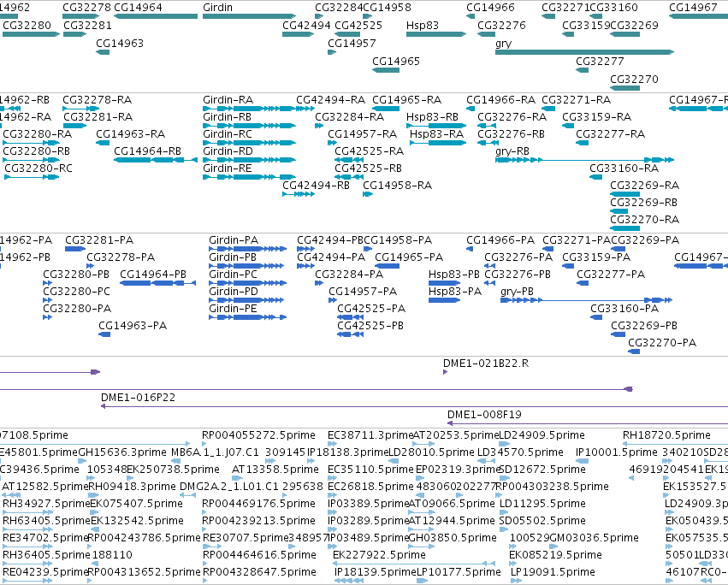Screen dimensions: 728x585
Task: Click the DME1-021B22.R clone label
Action: point(486,363)
